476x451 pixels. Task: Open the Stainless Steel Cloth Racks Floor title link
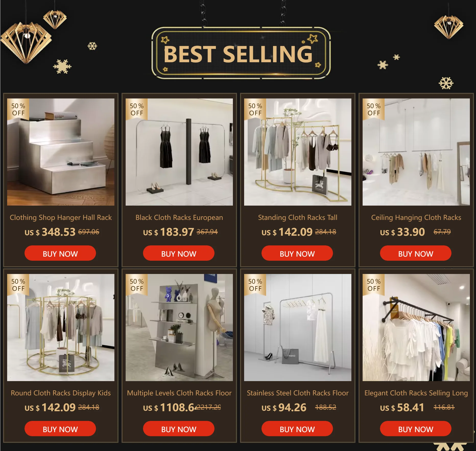(x=298, y=393)
